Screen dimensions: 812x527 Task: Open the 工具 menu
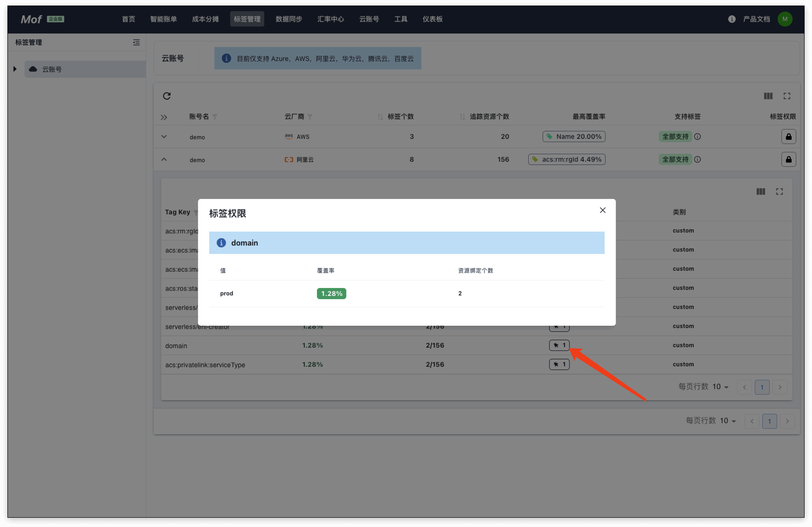pos(400,19)
